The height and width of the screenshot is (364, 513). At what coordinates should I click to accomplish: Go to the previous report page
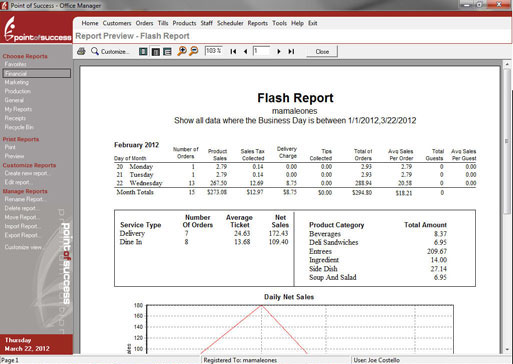(246, 52)
